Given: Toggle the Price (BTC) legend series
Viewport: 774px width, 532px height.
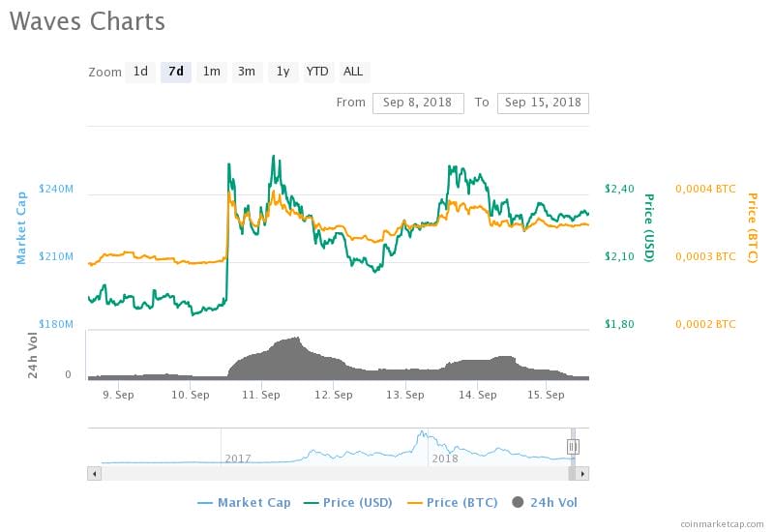Looking at the screenshot, I should tap(452, 503).
